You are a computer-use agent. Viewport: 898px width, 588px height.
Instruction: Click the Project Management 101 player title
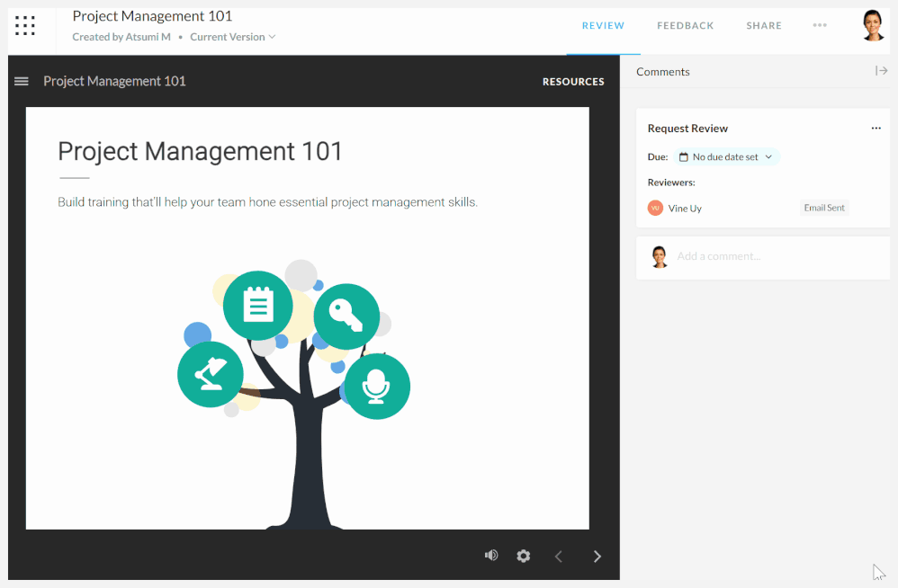coord(114,81)
